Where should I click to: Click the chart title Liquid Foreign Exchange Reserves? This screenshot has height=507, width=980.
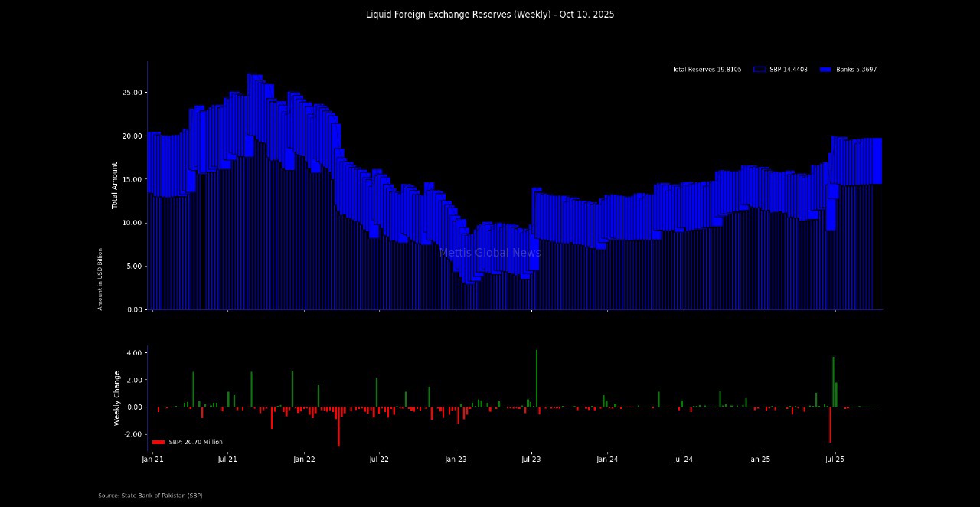pos(490,15)
